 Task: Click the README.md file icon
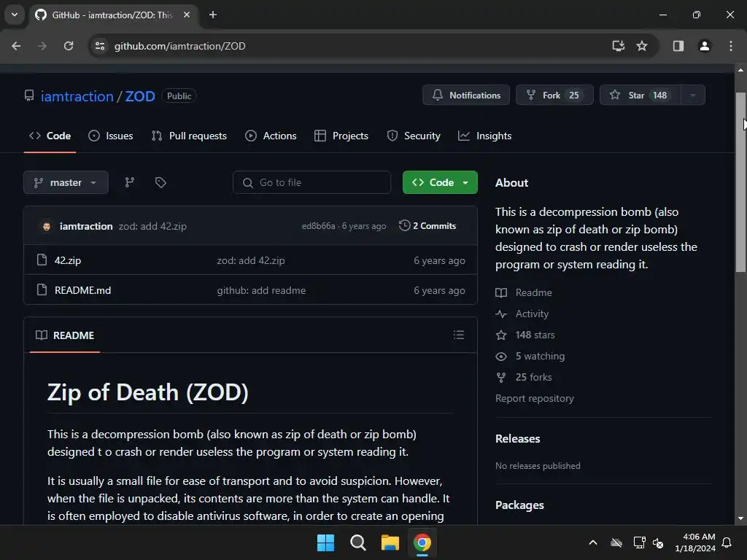coord(42,290)
